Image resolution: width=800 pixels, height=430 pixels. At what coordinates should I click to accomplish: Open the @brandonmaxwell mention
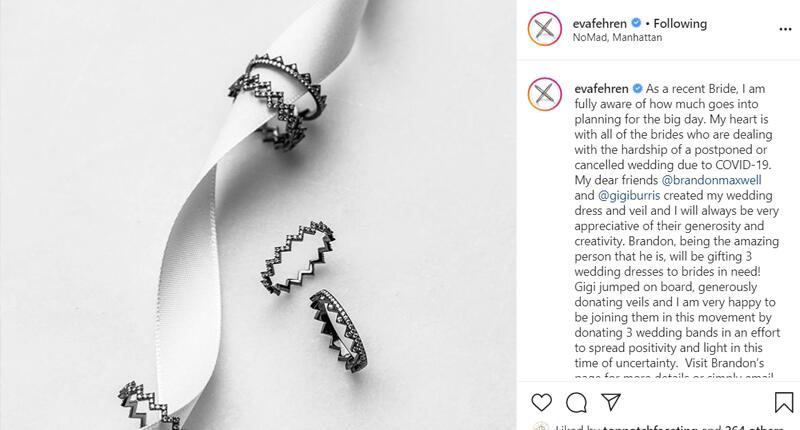coord(711,180)
